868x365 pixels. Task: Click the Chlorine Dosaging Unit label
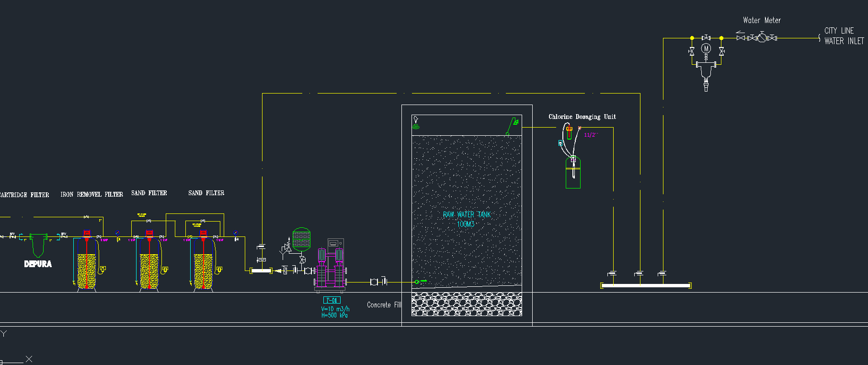coord(582,117)
